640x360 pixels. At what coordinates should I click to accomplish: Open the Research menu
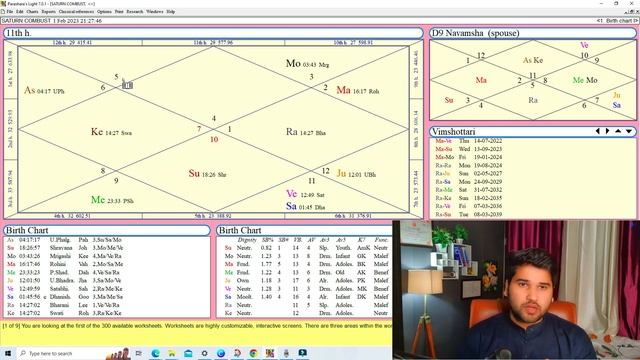pos(135,12)
